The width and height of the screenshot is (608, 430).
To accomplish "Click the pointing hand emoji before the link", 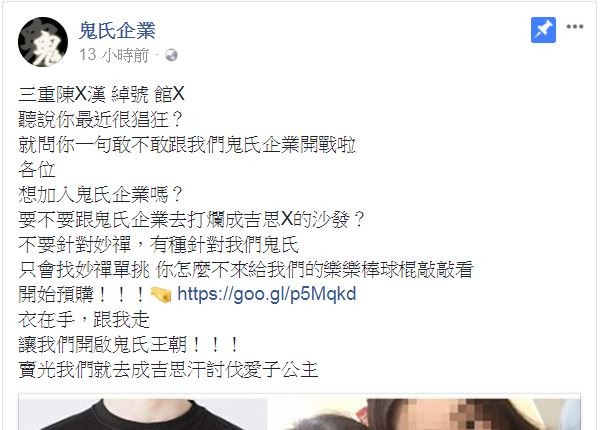I will point(161,295).
